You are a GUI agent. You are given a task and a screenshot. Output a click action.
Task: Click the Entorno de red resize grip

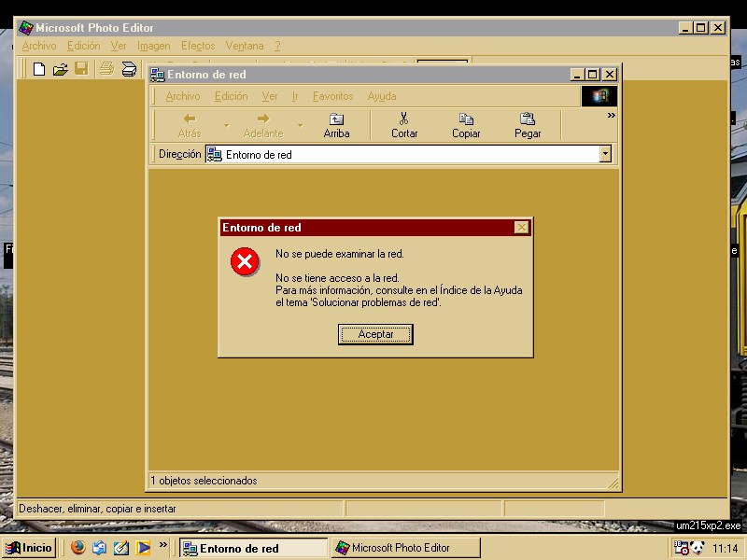613,483
